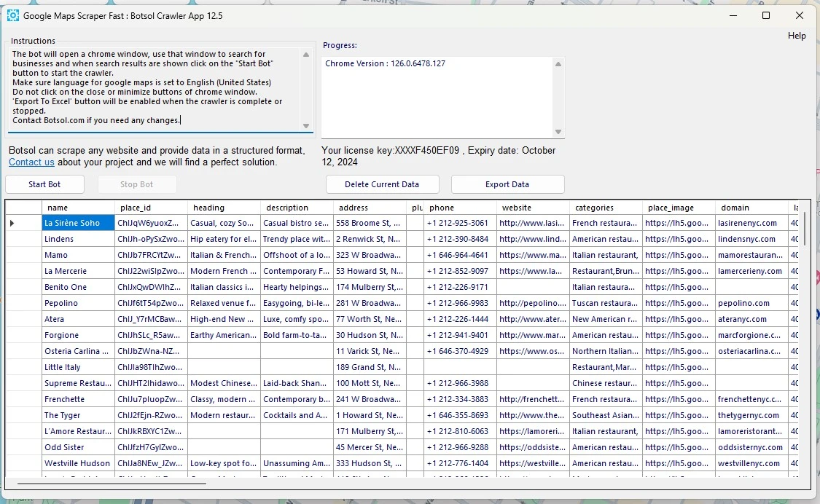The width and height of the screenshot is (820, 504).
Task: Select the Atera name cell
Action: point(78,319)
